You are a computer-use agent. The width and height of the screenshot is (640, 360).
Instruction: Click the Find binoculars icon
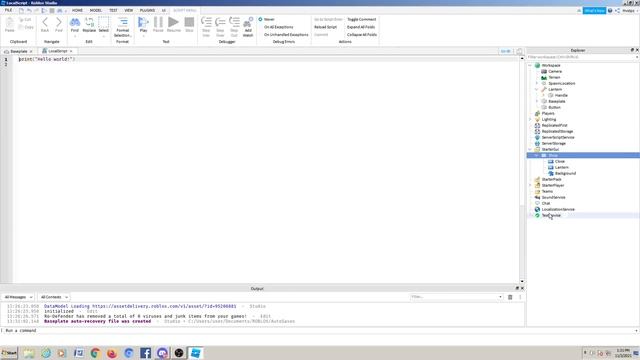[x=75, y=22]
